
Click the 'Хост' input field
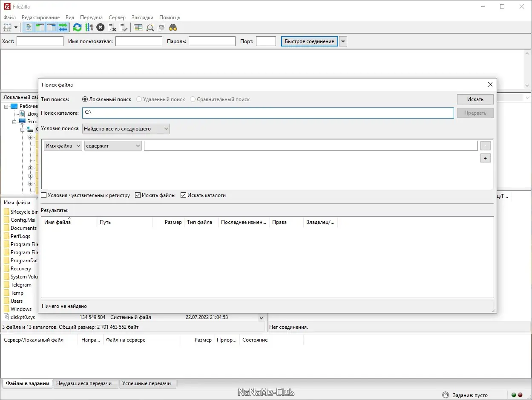click(x=40, y=41)
